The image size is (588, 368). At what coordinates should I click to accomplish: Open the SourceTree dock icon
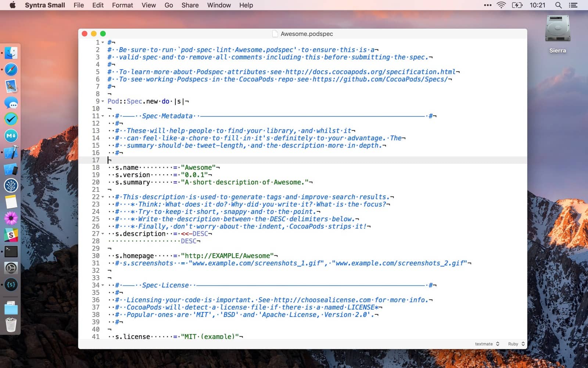(x=11, y=185)
